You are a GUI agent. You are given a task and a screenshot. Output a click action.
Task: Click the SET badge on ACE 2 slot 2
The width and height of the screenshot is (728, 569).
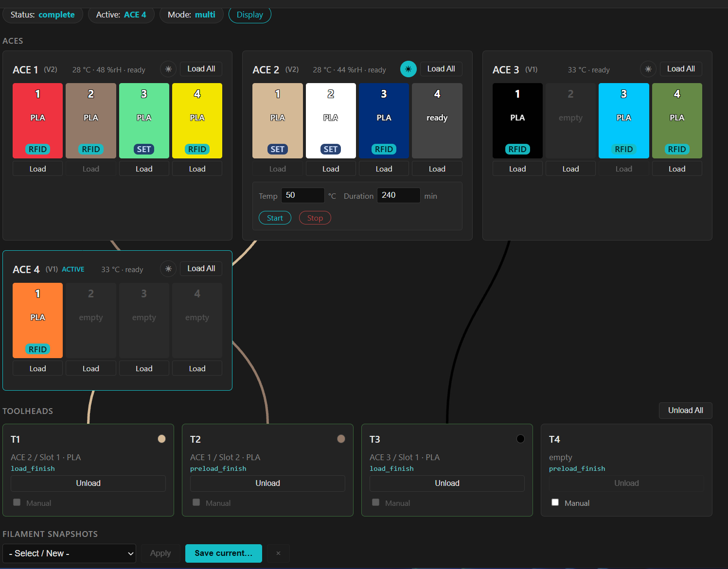pos(331,149)
